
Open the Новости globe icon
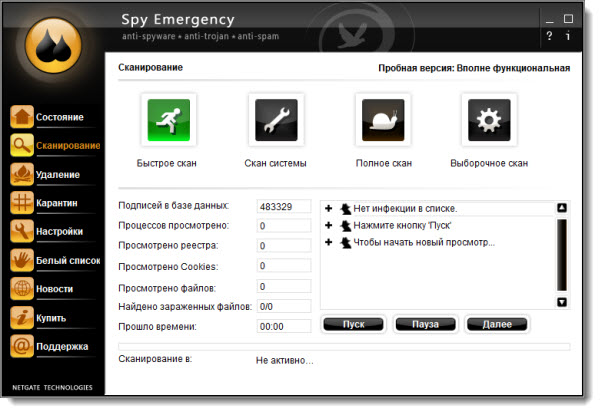[22, 289]
